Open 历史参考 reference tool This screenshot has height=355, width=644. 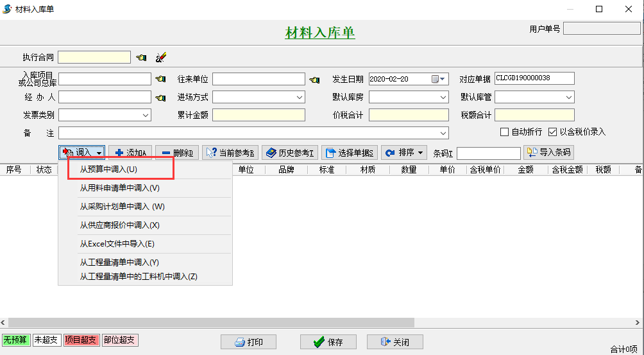click(x=290, y=153)
